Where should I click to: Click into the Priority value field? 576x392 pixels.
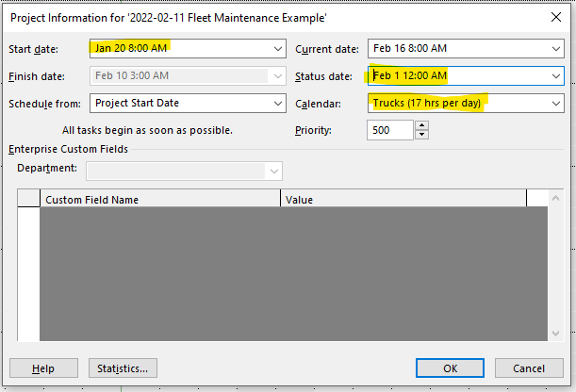(x=390, y=130)
